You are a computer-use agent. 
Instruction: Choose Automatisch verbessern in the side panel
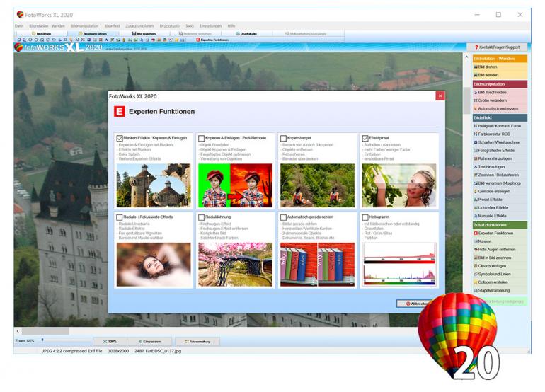(500, 109)
